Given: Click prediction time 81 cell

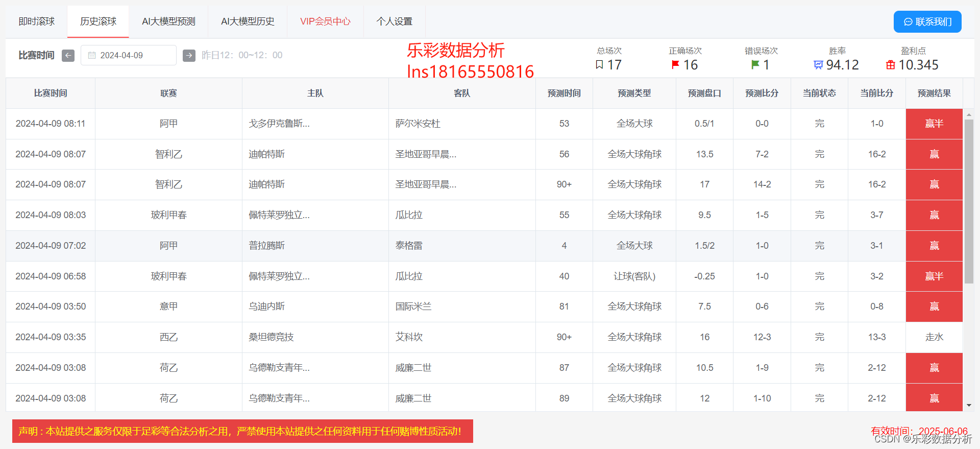Looking at the screenshot, I should click(x=564, y=306).
